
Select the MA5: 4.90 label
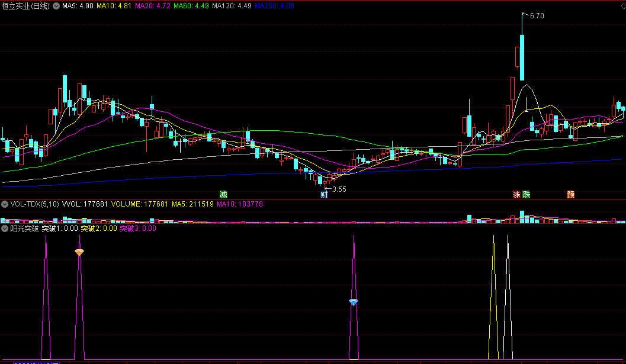coord(78,6)
